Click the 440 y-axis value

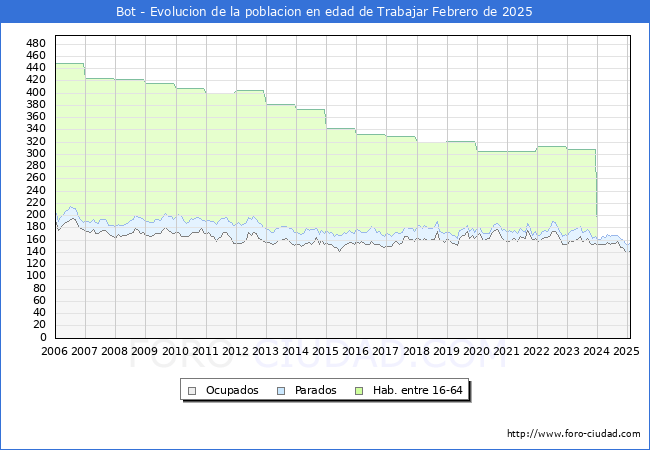(x=36, y=68)
